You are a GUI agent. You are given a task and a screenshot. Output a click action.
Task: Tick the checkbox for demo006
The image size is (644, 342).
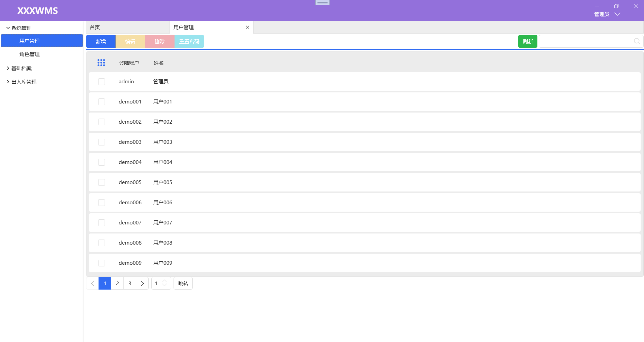[x=102, y=203]
